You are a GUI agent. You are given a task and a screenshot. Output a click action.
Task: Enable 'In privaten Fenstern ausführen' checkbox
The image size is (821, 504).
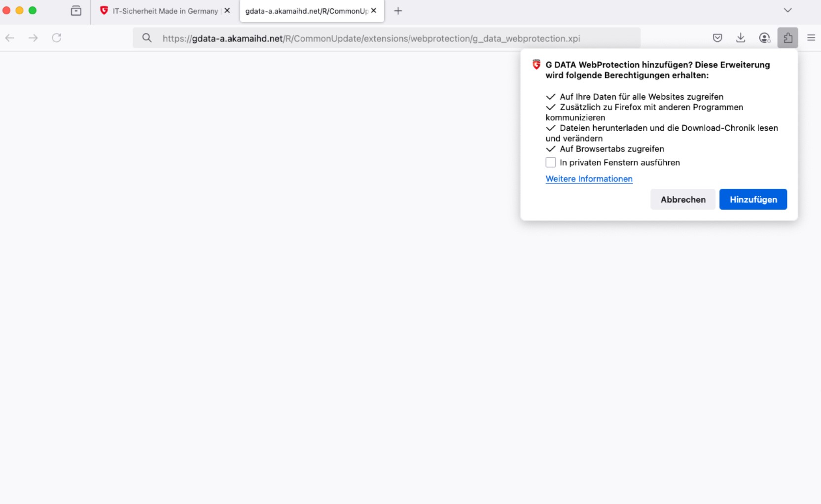coord(551,162)
